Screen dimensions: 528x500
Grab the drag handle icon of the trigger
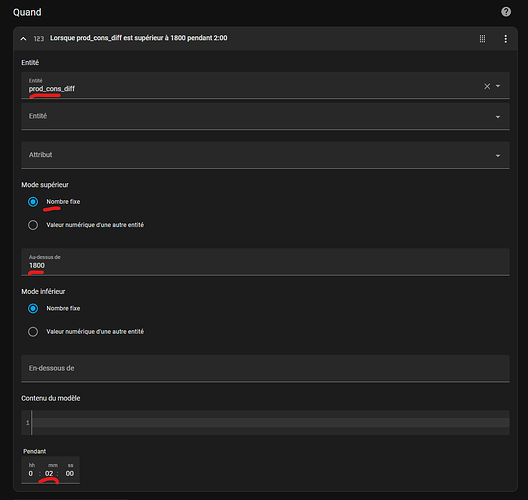coord(482,39)
